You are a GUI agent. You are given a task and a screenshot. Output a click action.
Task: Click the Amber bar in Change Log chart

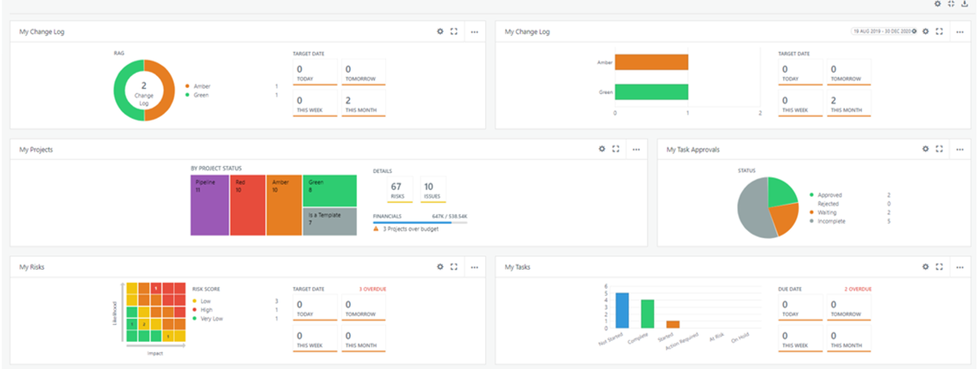point(651,61)
